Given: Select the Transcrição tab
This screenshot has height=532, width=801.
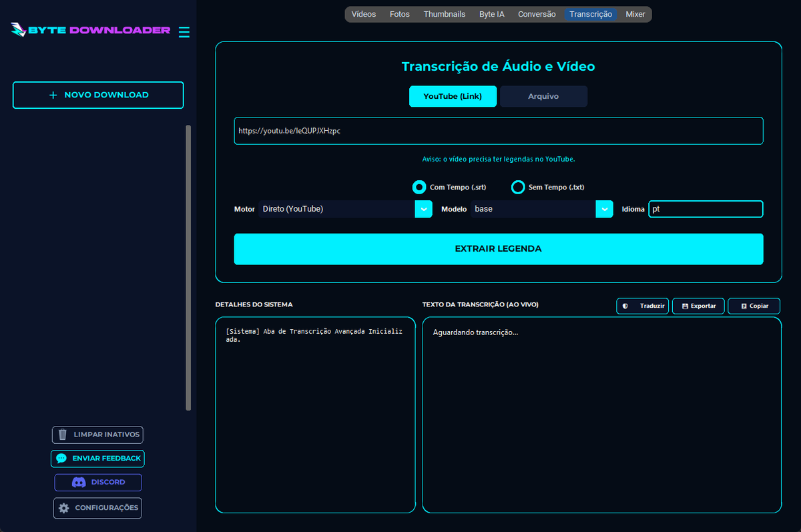Looking at the screenshot, I should coord(591,14).
